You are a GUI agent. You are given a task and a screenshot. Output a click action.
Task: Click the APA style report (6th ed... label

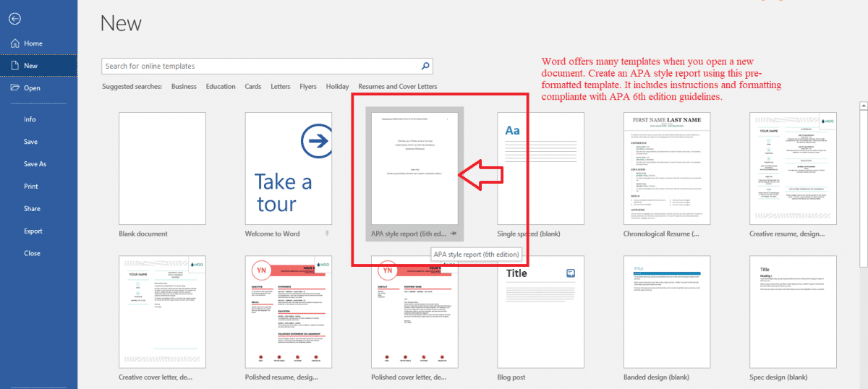click(x=409, y=234)
